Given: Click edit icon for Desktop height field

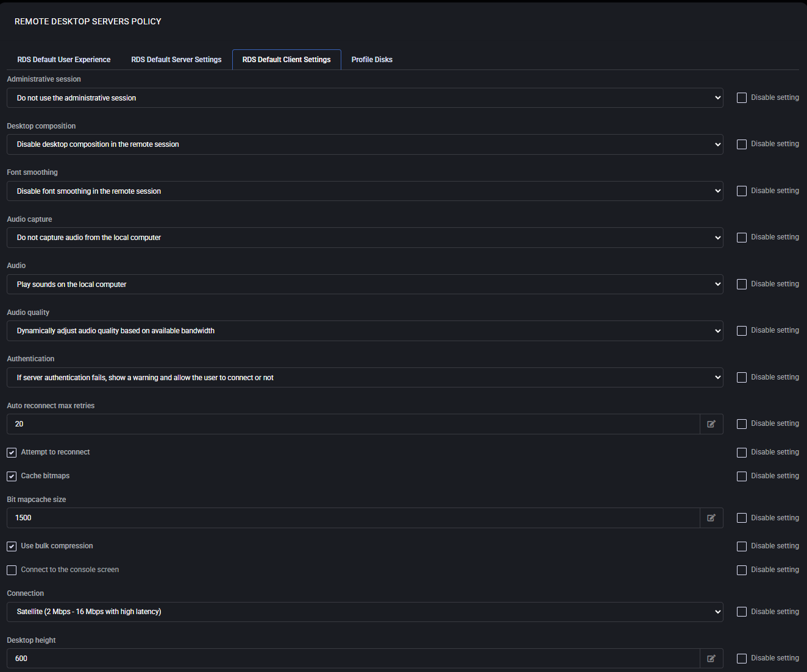Looking at the screenshot, I should click(x=711, y=659).
